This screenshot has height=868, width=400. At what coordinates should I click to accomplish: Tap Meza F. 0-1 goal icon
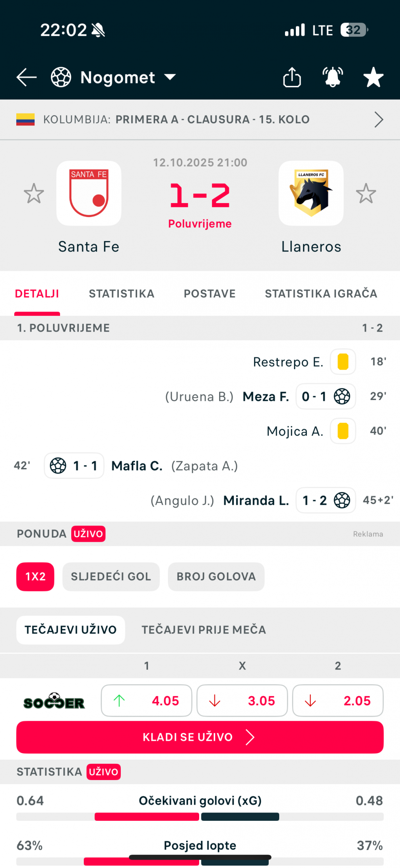tap(342, 396)
